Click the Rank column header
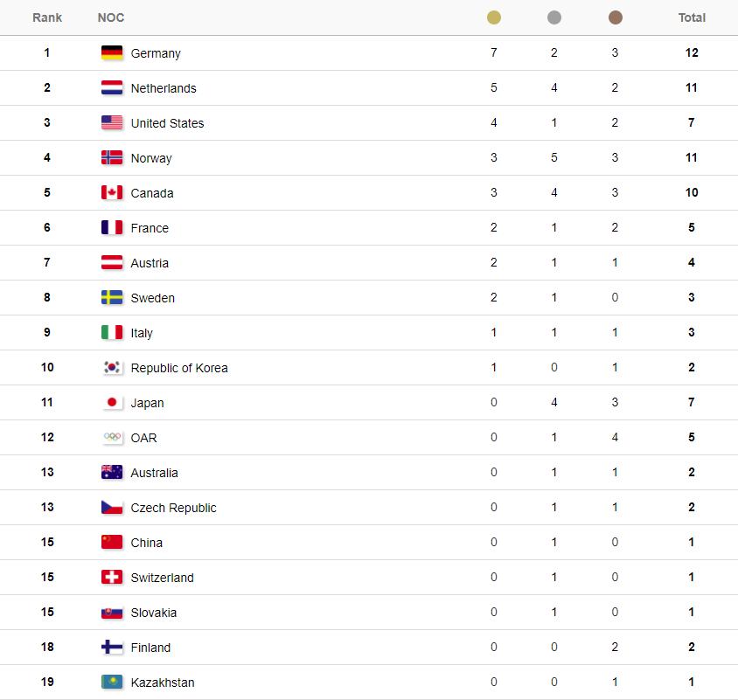The width and height of the screenshot is (738, 700). pos(47,17)
